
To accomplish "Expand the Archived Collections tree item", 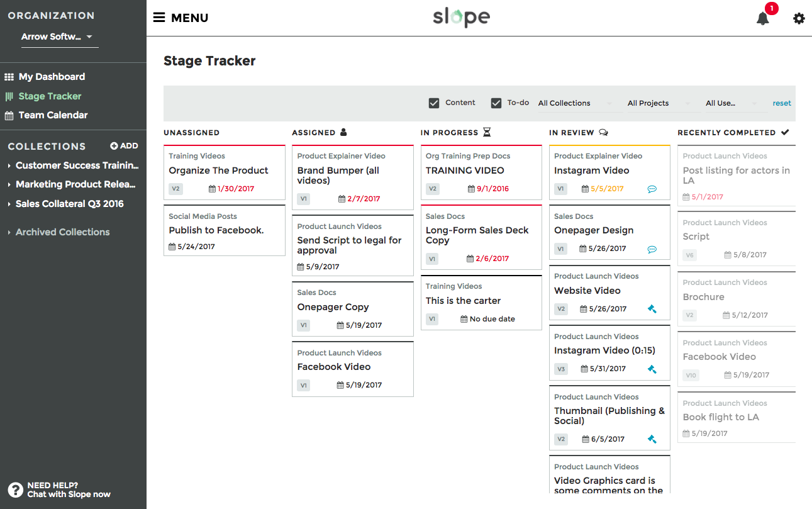I will 62,232.
